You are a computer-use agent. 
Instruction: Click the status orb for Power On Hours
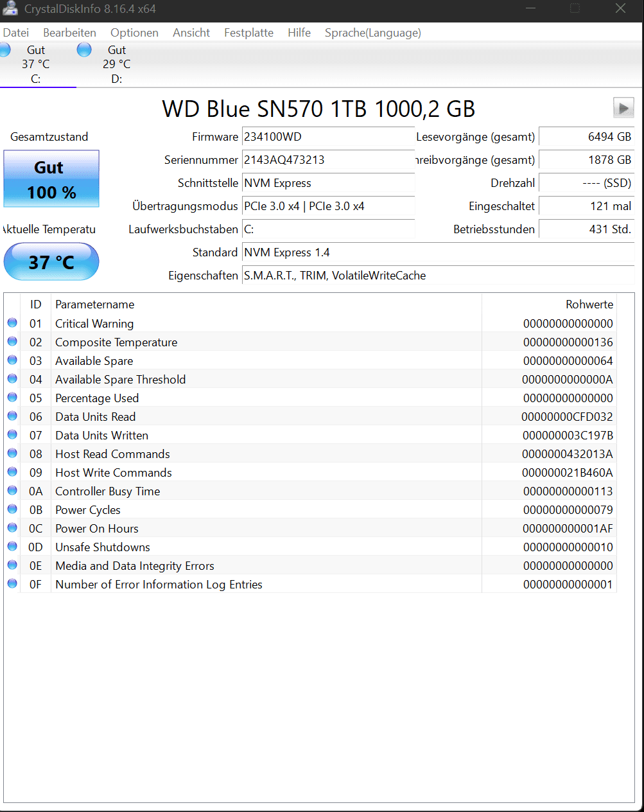(x=12, y=527)
